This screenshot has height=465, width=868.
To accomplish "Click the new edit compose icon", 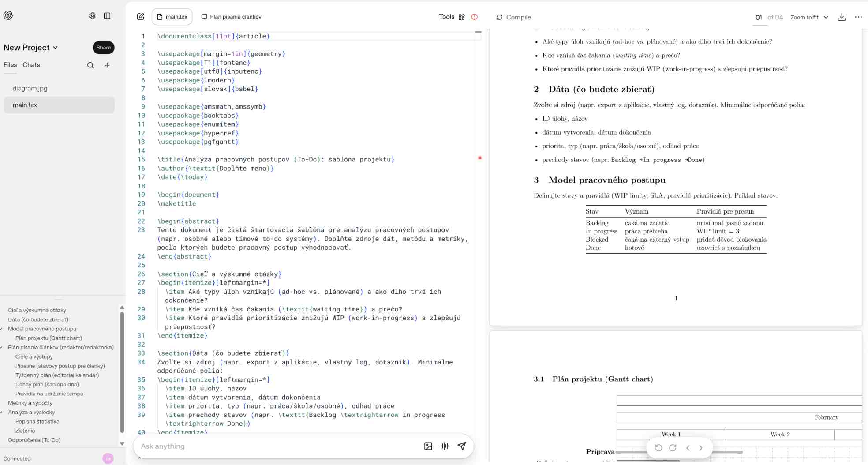I will 140,17.
